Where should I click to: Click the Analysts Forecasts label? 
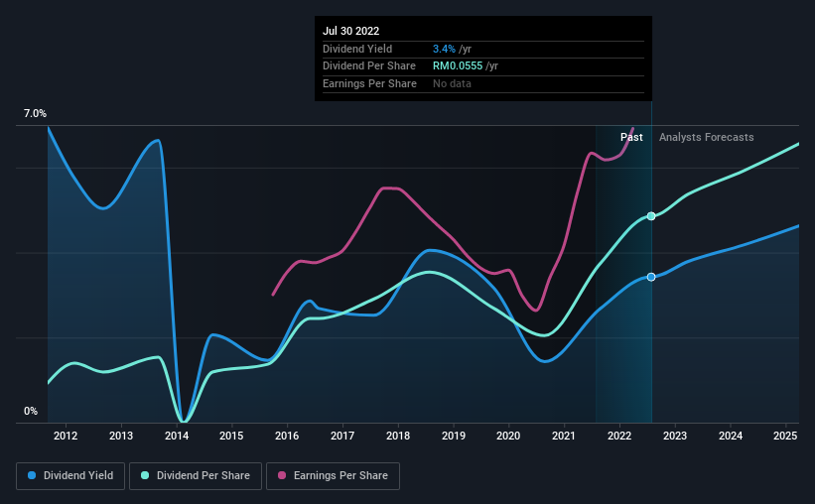[707, 137]
